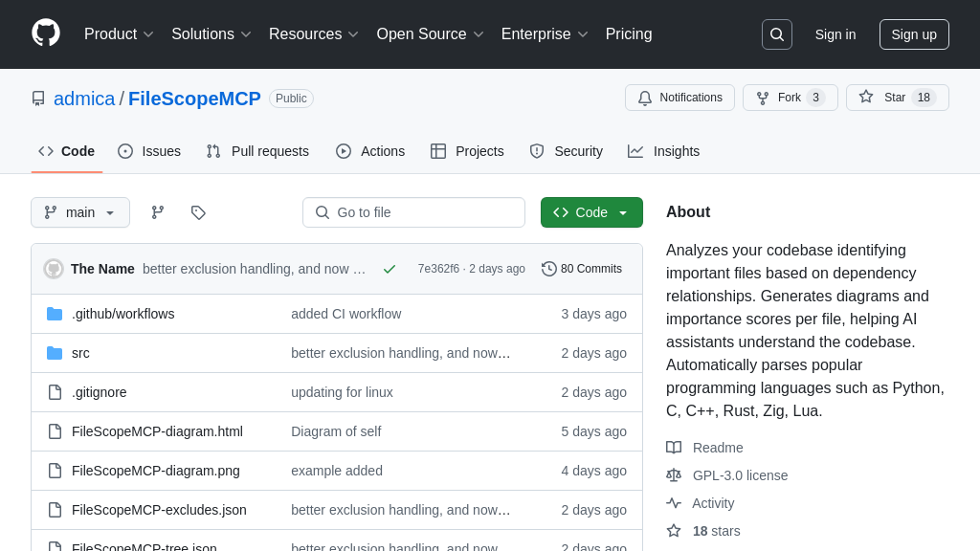980x551 pixels.
Task: Open the green Code dropdown
Action: (x=591, y=212)
